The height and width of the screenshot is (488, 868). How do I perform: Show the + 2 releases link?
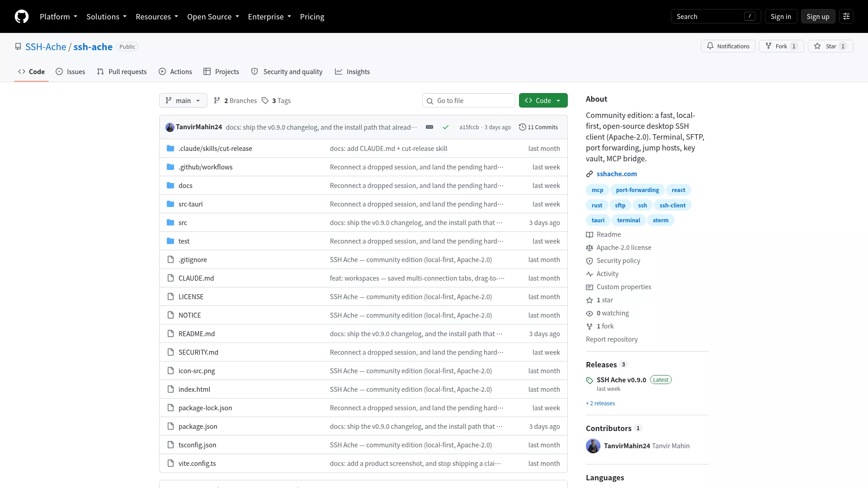click(600, 404)
